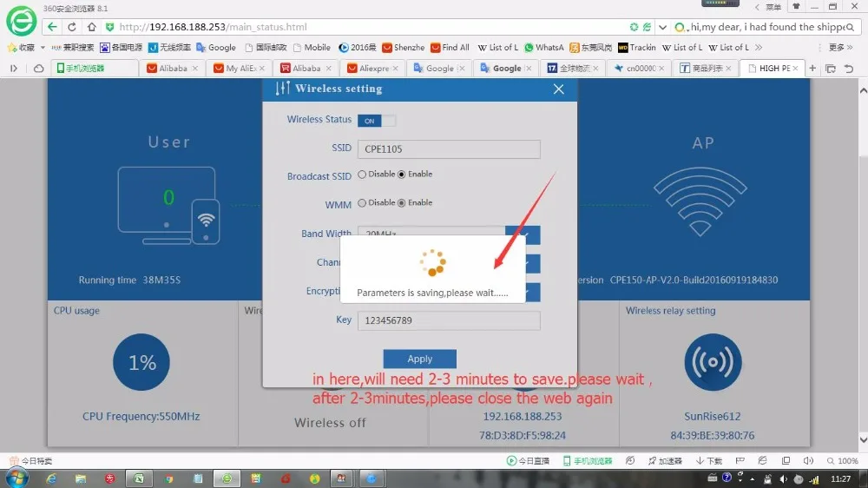Select Disable for Broadcast SSID
The image size is (868, 488).
tap(362, 174)
